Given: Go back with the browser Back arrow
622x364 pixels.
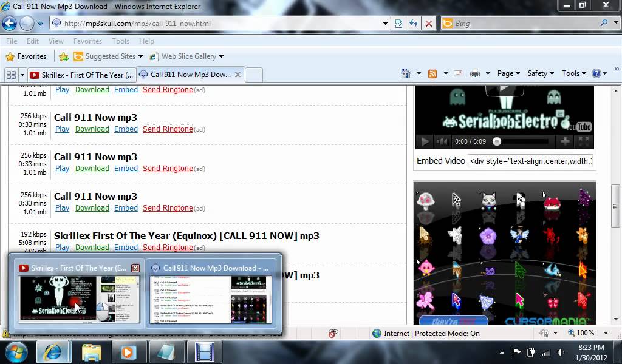Looking at the screenshot, I should pyautogui.click(x=9, y=24).
